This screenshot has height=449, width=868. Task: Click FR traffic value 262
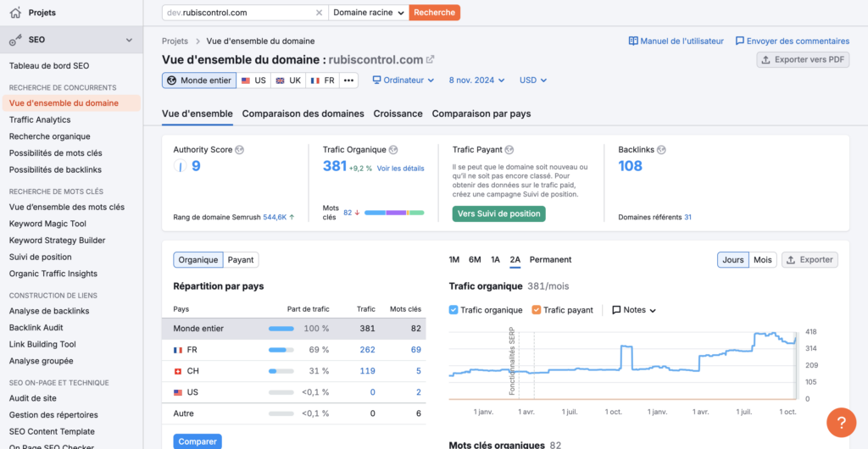[367, 350]
